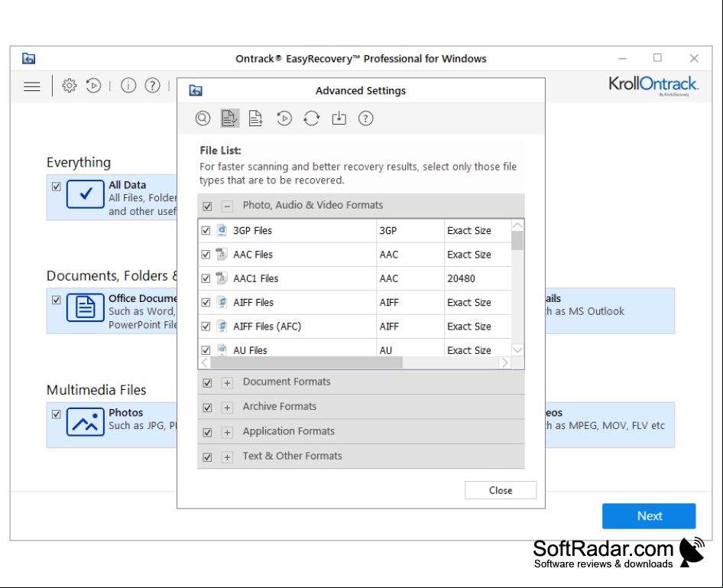The height and width of the screenshot is (588, 723).
Task: Click file list scroll left arrow
Action: 205,363
